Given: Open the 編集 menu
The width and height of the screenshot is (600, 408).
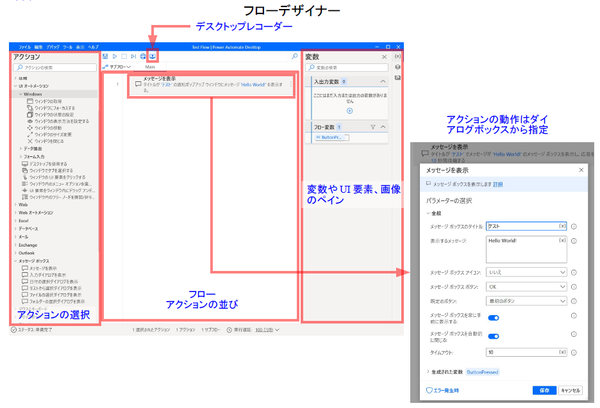Looking at the screenshot, I should point(39,47).
